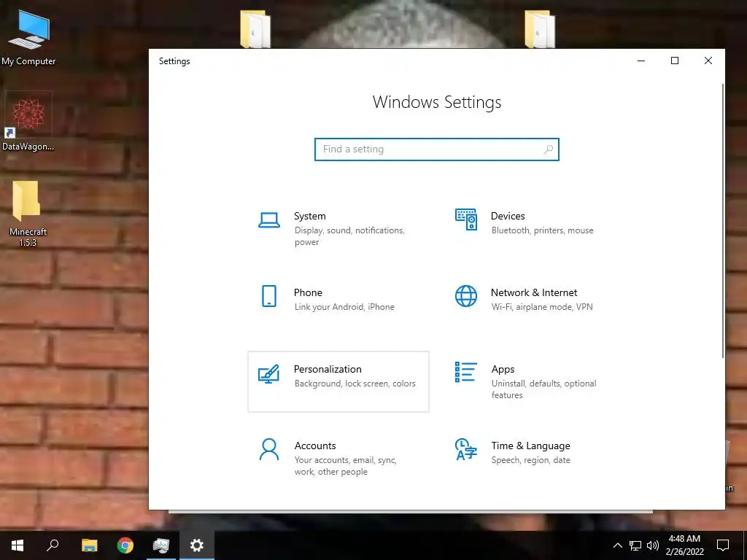Open the Time & Language icon
The width and height of the screenshot is (747, 560).
(x=466, y=449)
